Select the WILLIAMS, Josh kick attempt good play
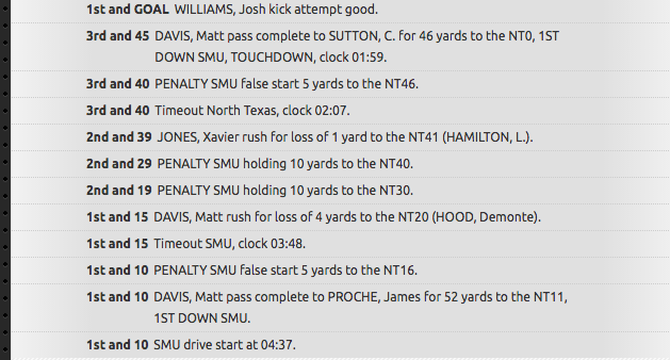This screenshot has width=670, height=360. pos(276,9)
